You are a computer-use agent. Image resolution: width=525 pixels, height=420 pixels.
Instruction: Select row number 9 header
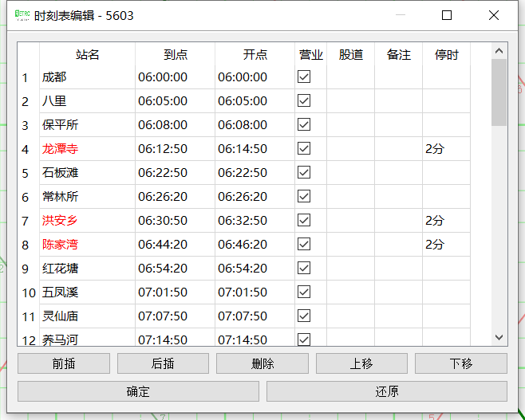click(x=29, y=269)
